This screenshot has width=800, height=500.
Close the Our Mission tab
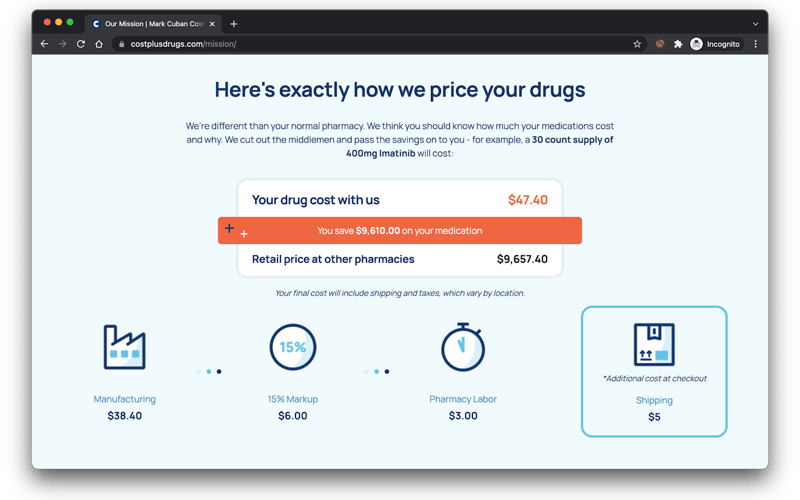212,24
